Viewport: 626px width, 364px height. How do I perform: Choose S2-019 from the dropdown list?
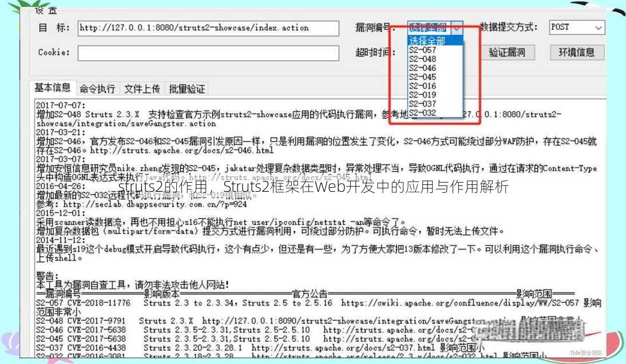[x=422, y=94]
